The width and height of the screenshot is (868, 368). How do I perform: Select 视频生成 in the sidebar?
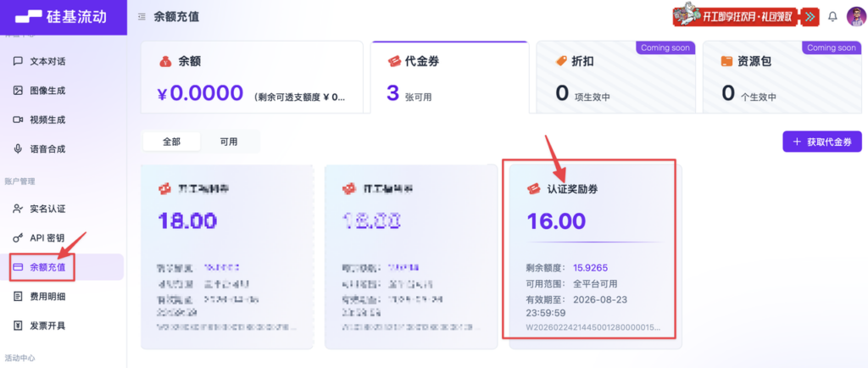47,120
